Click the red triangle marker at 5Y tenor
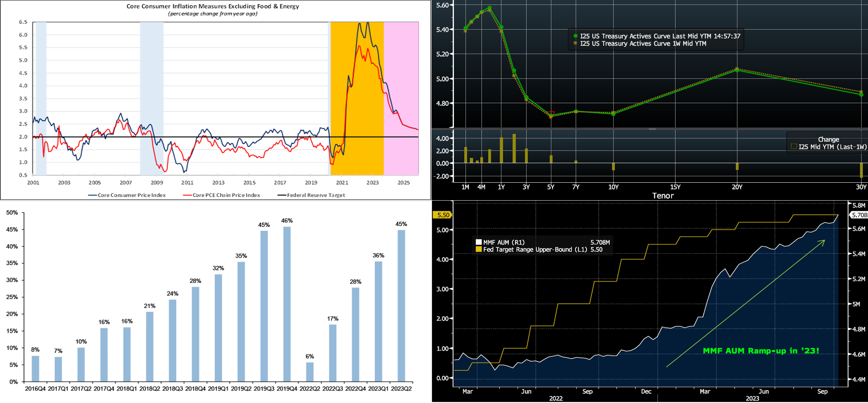 551,114
